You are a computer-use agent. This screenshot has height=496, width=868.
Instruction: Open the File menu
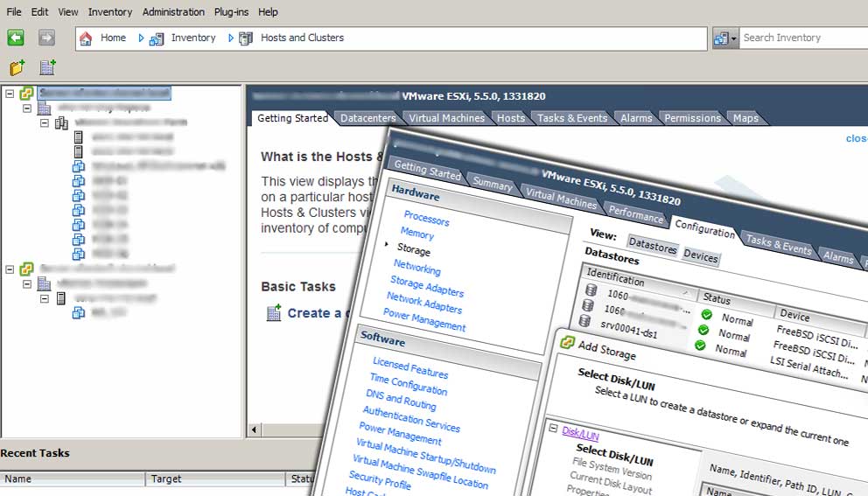(14, 11)
